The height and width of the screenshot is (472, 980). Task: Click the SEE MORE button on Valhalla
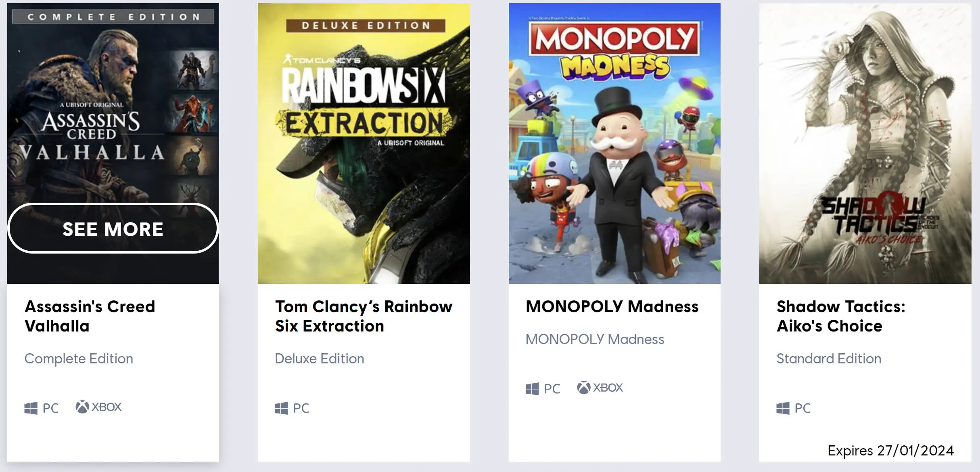coord(113,229)
